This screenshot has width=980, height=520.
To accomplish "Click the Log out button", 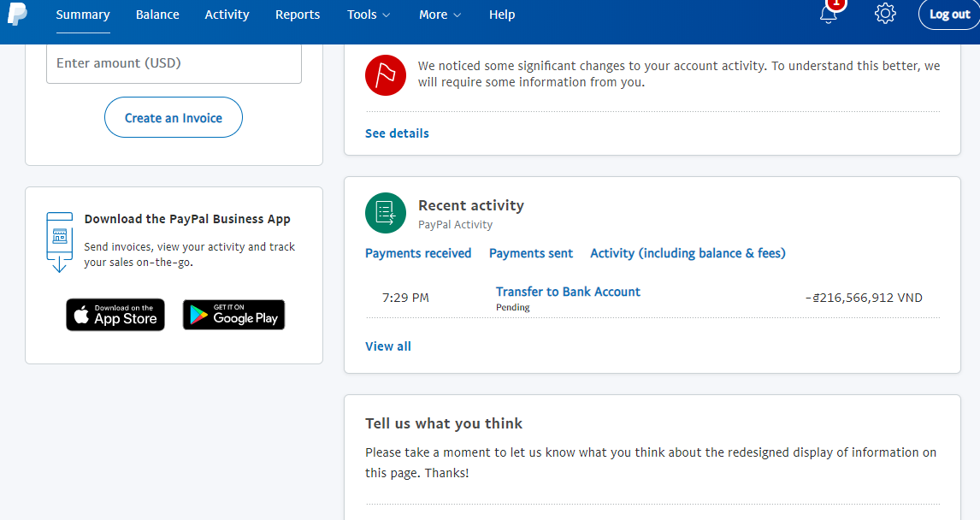I will [949, 15].
